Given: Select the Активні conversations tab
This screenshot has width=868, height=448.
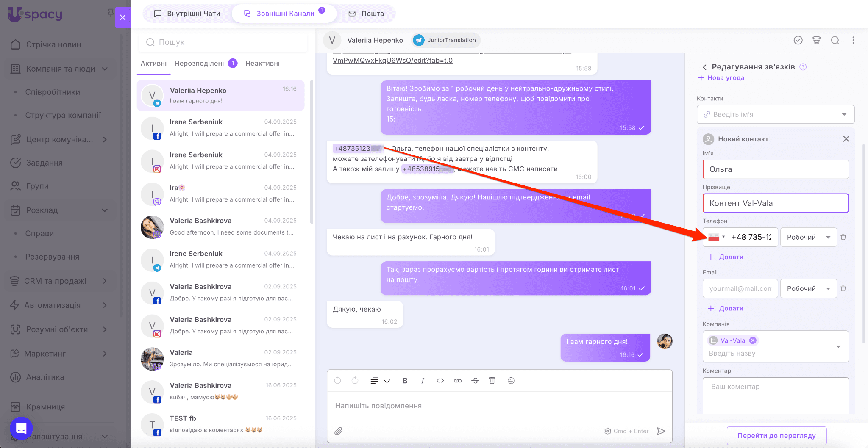Looking at the screenshot, I should pyautogui.click(x=153, y=63).
